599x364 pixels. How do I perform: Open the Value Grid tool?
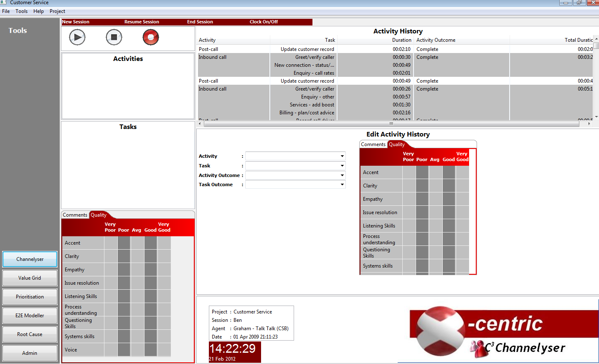(x=30, y=278)
